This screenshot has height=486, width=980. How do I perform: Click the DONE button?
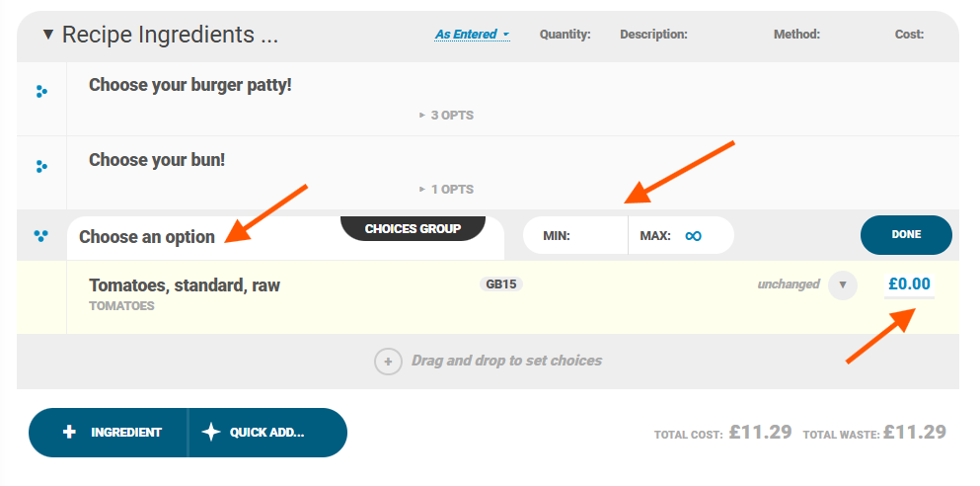906,235
